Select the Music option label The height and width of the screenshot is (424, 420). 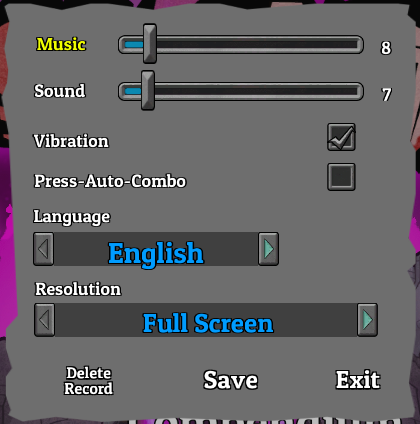(61, 44)
